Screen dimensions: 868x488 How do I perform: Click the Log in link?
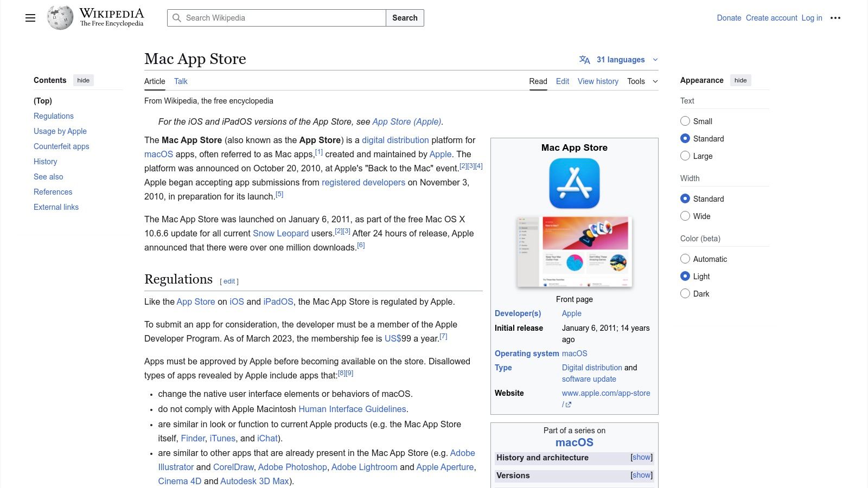pos(812,18)
